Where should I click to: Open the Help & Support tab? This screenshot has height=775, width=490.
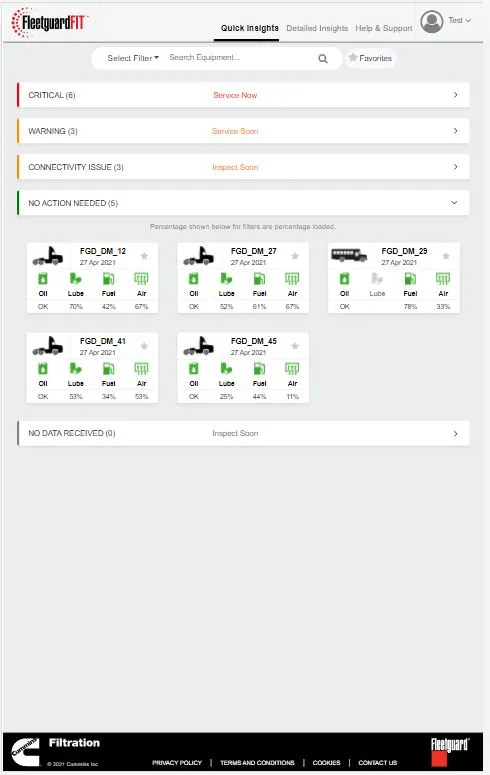[384, 28]
